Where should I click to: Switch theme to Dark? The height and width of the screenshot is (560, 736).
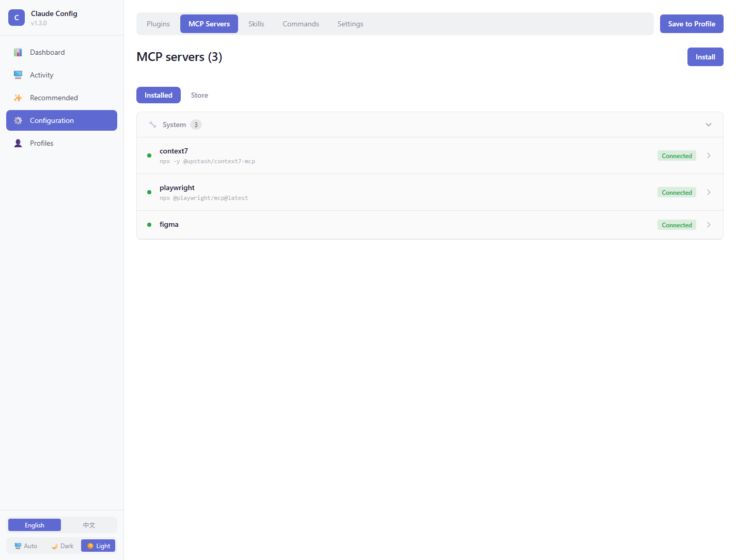pyautogui.click(x=62, y=546)
